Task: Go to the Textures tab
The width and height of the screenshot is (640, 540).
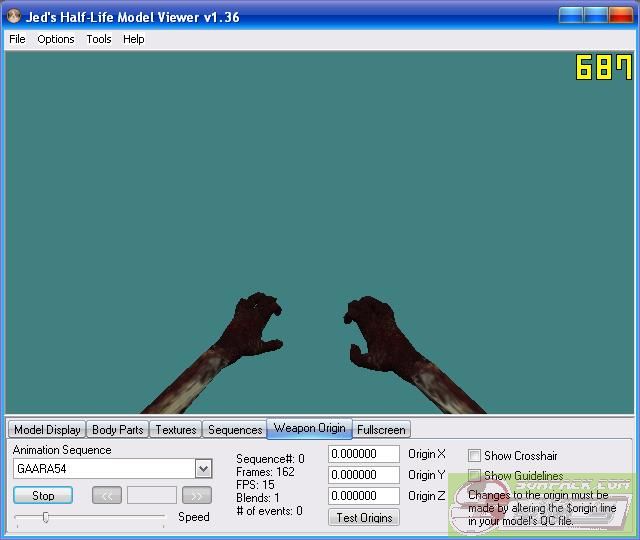Action: tap(176, 430)
